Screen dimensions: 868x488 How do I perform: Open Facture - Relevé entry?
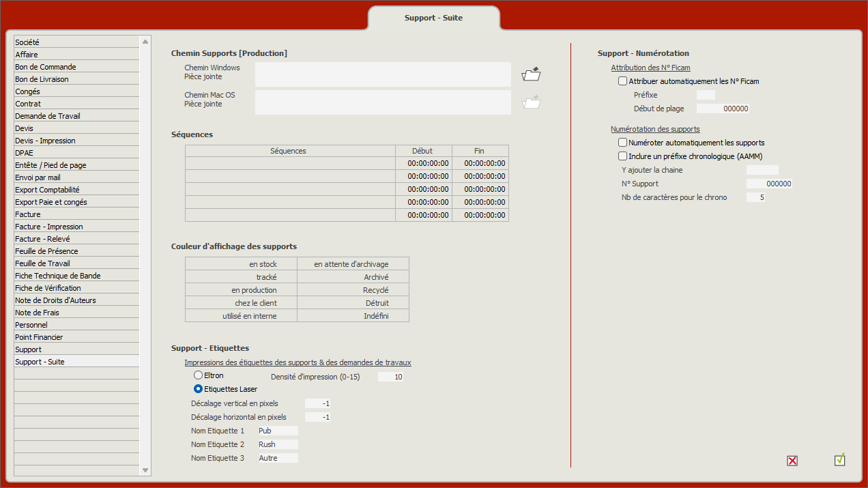(76, 239)
